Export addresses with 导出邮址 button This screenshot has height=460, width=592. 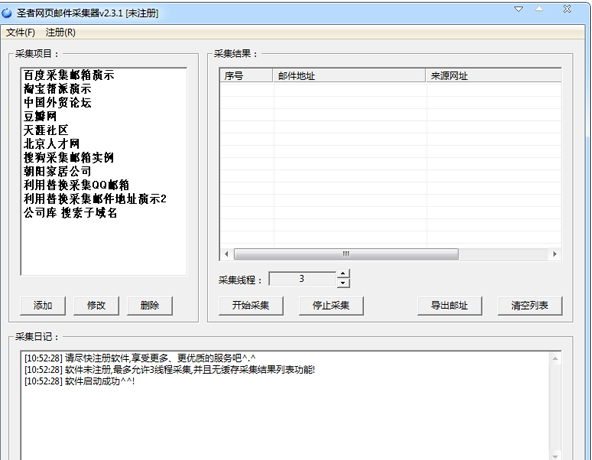point(449,305)
